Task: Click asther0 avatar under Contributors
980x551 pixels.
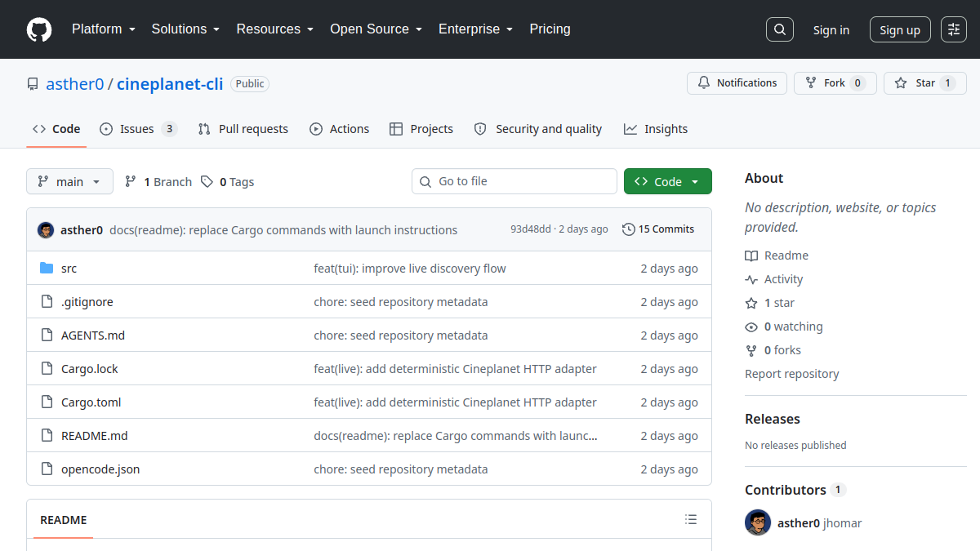Action: pyautogui.click(x=758, y=522)
